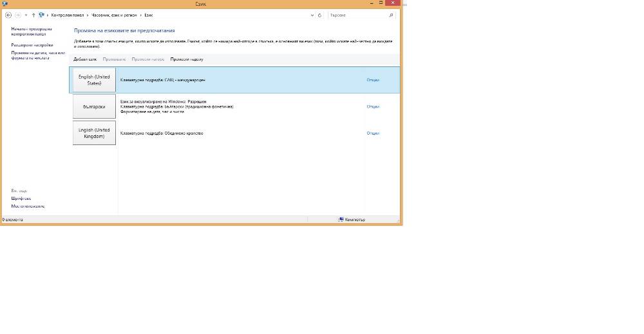Click in the Търсене search field
644x334 pixels.
(x=357, y=15)
